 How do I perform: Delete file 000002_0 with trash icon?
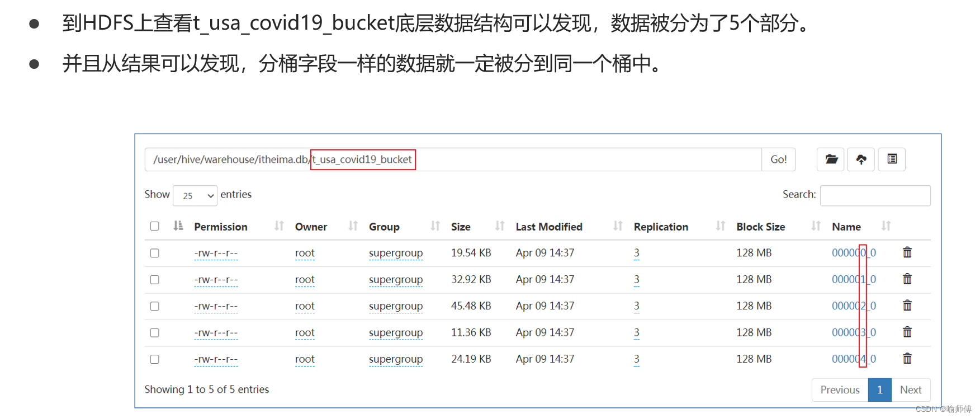point(907,306)
